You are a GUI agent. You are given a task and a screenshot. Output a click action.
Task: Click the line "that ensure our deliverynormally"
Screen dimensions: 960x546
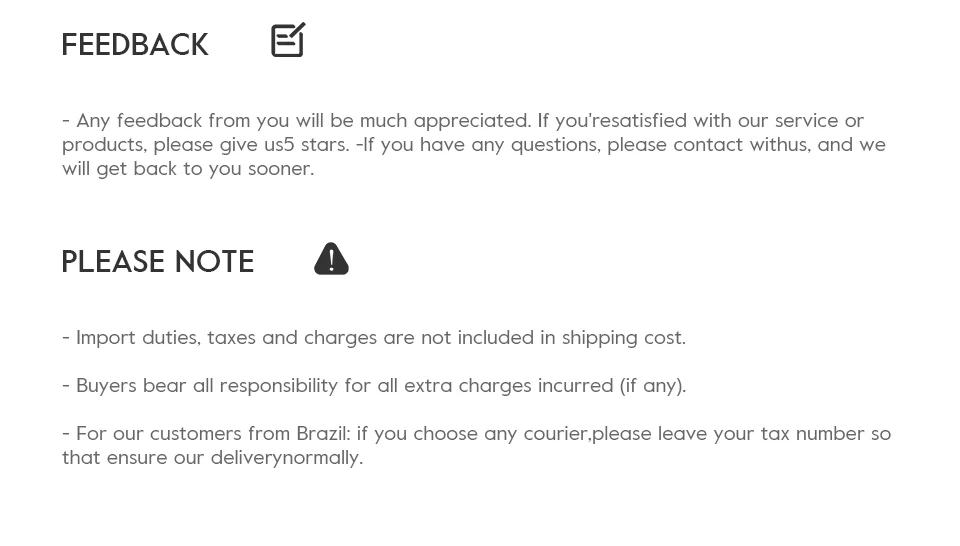click(x=212, y=458)
